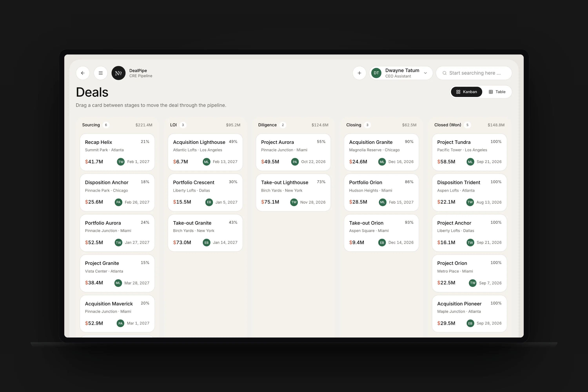This screenshot has width=588, height=392.
Task: Click EB avatar on Acquisition Pioneer
Action: (470, 323)
